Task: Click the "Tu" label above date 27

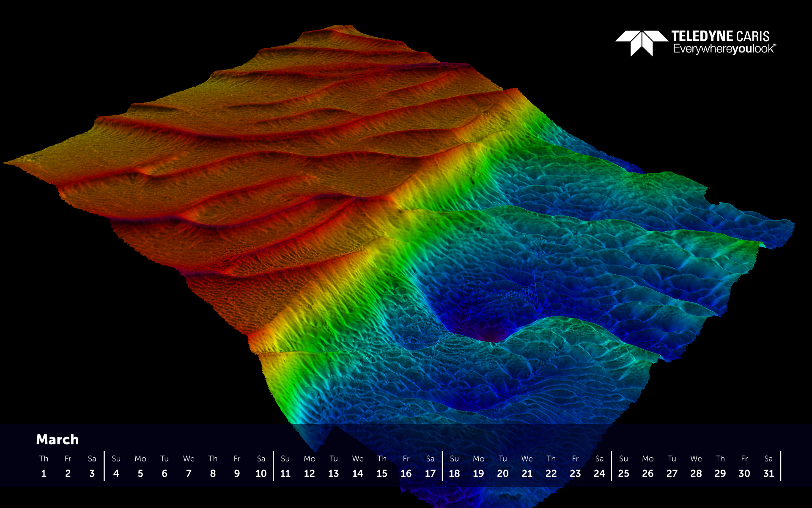Action: [672, 459]
